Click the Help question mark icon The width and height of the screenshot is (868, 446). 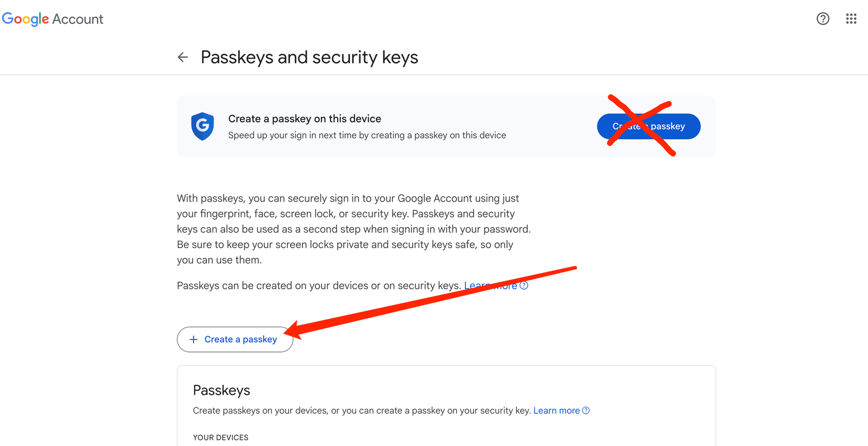[x=822, y=19]
